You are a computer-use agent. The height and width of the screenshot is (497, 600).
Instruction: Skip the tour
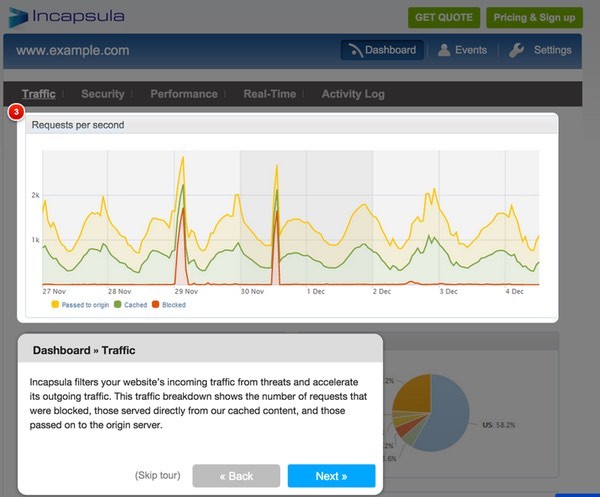pos(158,475)
